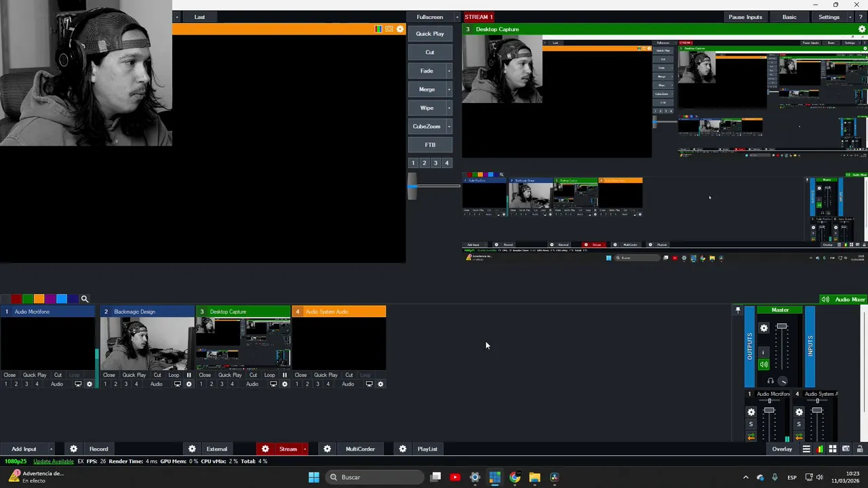Image resolution: width=868 pixels, height=488 pixels.
Task: Toggle the Audio Mixer panel
Action: pos(844,299)
